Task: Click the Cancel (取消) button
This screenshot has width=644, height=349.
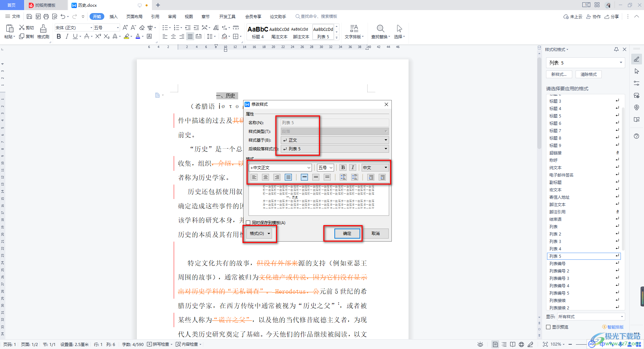Action: [x=376, y=234]
